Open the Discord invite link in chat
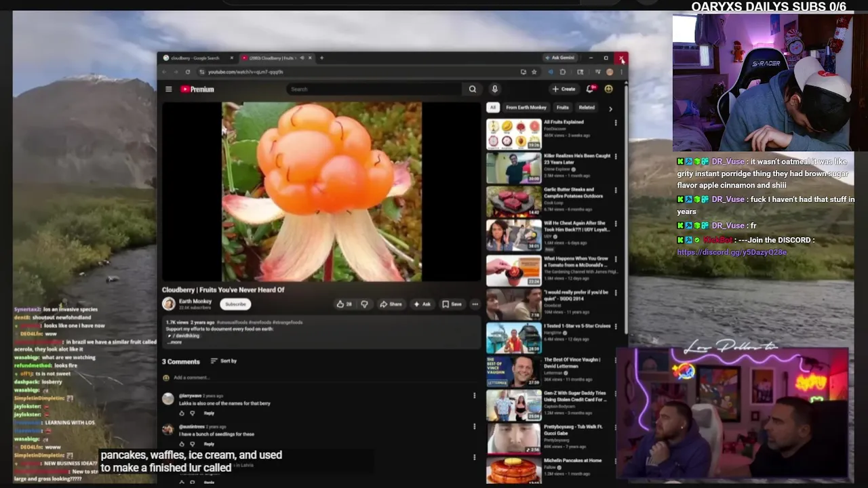Screen dimensions: 868x488 [x=732, y=252]
